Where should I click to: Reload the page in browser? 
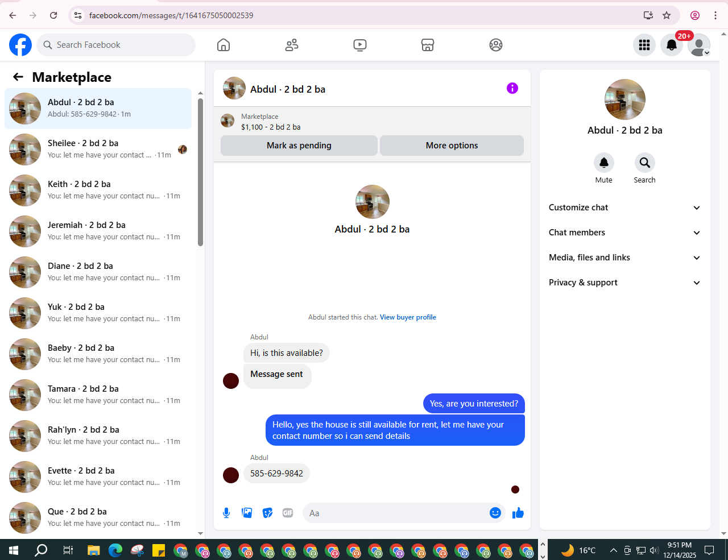coord(53,15)
